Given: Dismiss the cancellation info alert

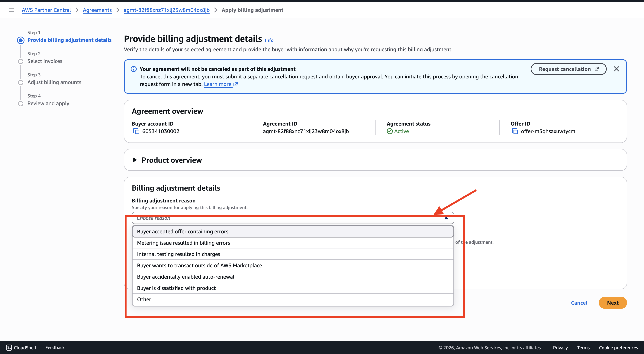Looking at the screenshot, I should click(617, 69).
